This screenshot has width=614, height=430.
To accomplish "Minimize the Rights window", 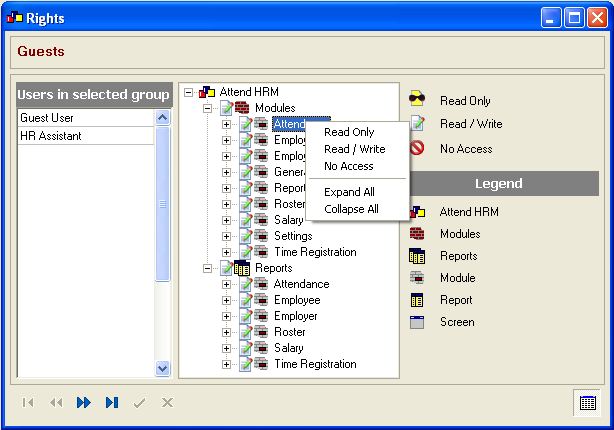I will tap(551, 18).
